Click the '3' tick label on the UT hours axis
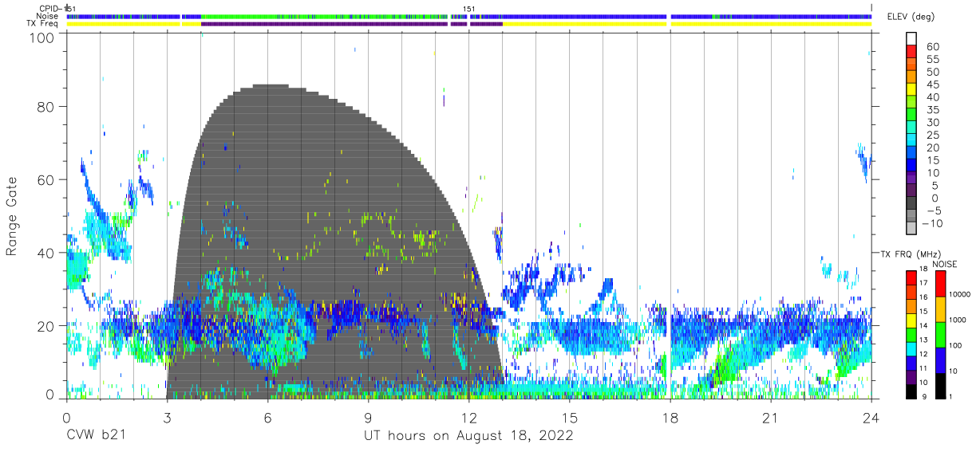The width and height of the screenshot is (980, 452). pos(168,418)
